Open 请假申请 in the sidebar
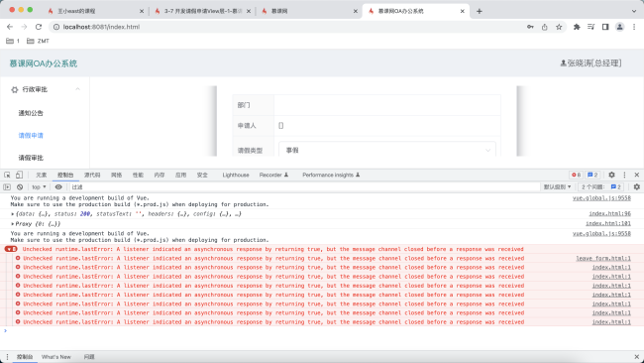 point(31,135)
